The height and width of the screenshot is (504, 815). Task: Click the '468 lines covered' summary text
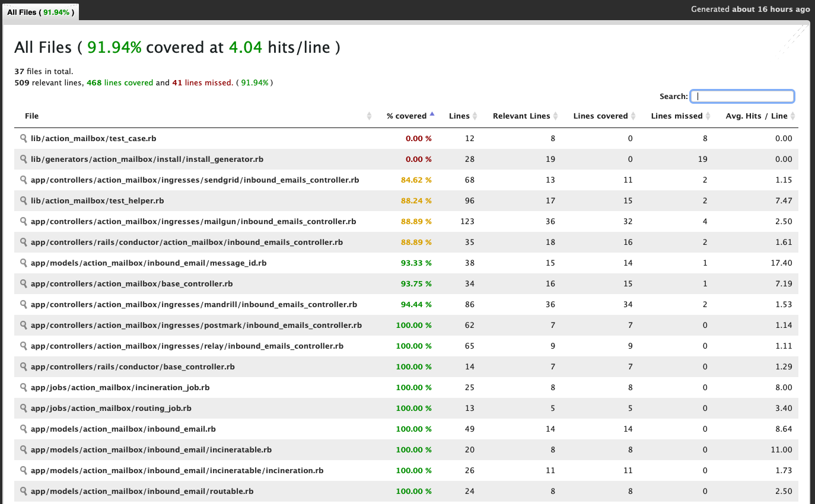[120, 82]
